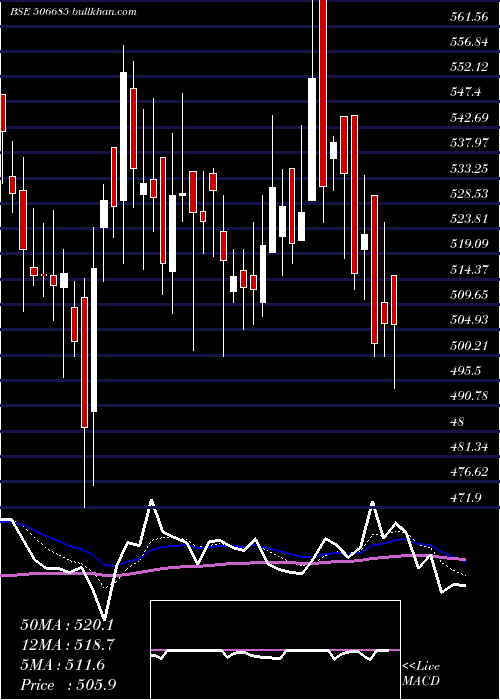Viewport: 500px width, 700px height.
Task: Select the 561.56 price axis label
Action: pos(470,17)
